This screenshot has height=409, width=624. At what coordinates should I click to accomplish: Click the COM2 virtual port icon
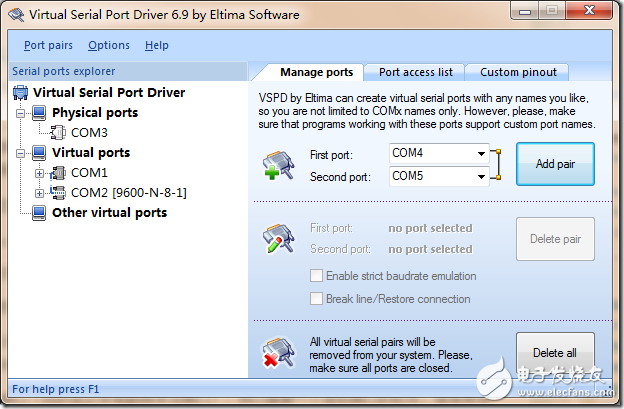pos(58,193)
